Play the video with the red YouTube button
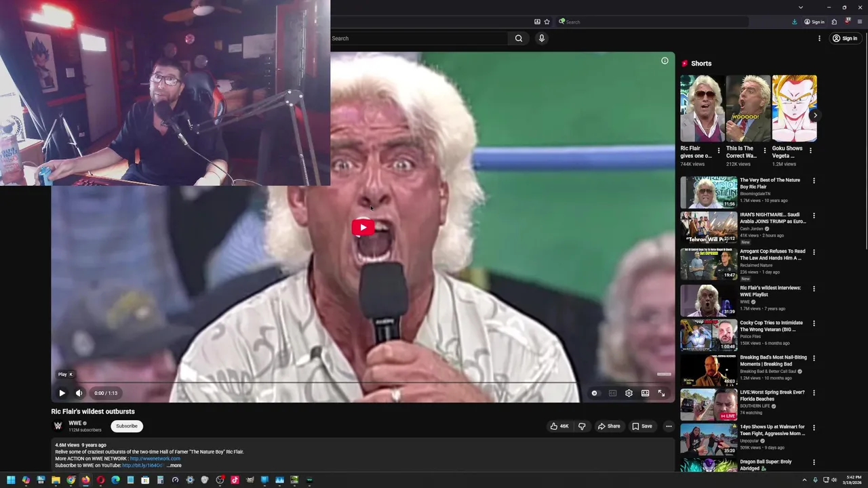The height and width of the screenshot is (488, 868). (x=363, y=227)
